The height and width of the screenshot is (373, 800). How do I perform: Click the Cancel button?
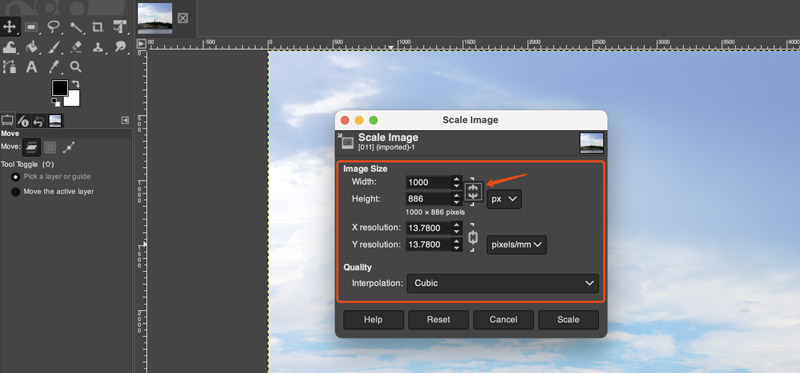coord(503,320)
